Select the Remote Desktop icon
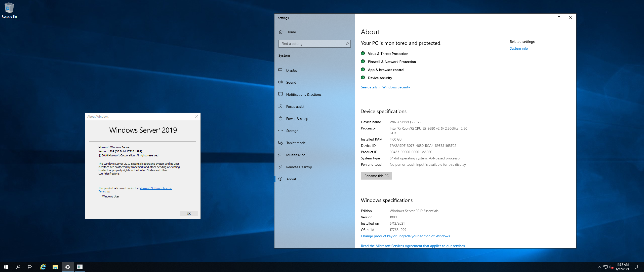This screenshot has height=272, width=644. click(280, 167)
